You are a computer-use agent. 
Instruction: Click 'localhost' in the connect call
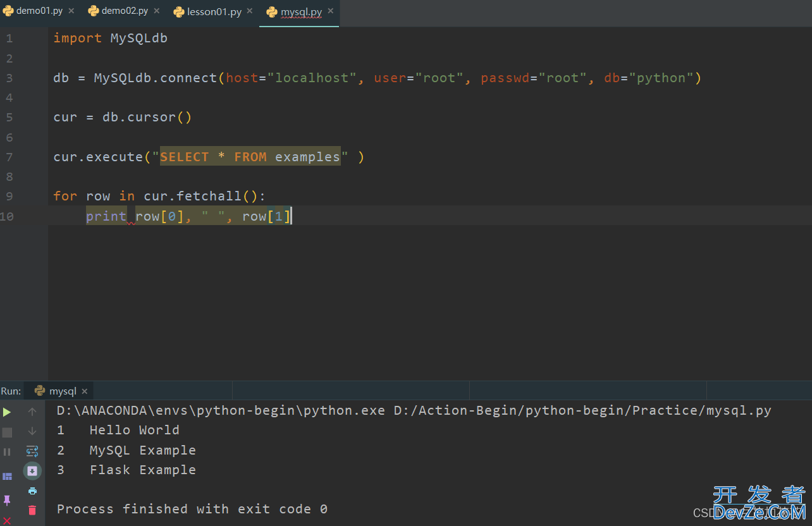pos(312,78)
